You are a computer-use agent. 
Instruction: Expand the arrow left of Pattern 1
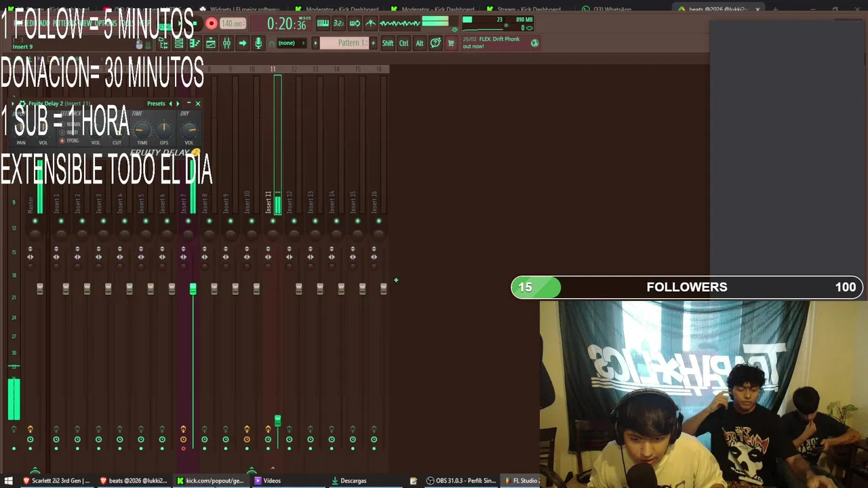315,43
